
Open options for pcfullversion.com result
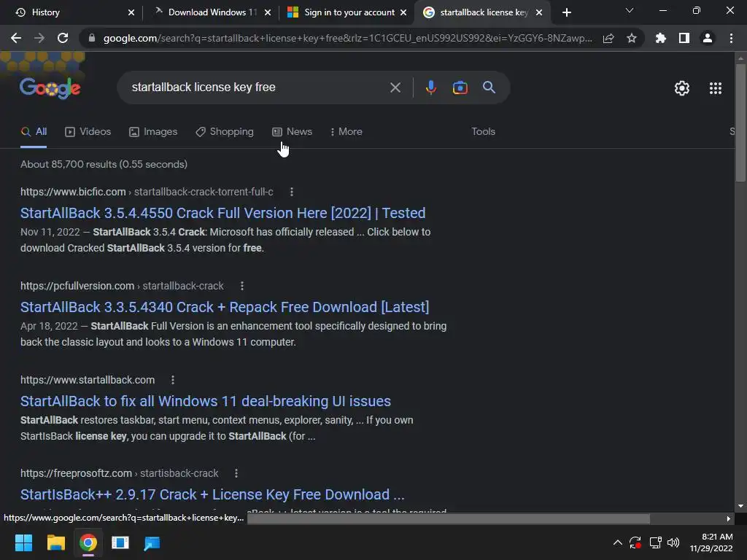[x=242, y=286]
